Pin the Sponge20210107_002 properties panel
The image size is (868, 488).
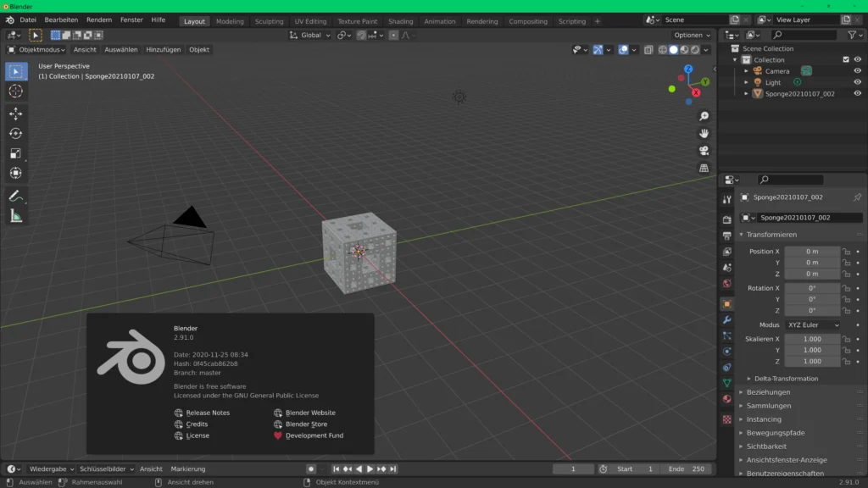pos(857,197)
